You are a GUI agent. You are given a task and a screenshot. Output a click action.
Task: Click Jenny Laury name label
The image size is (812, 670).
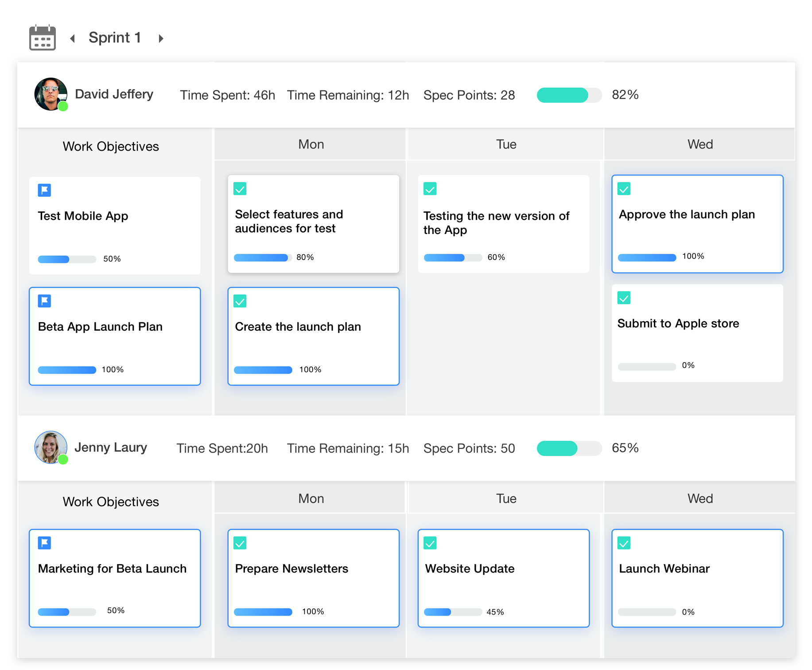tap(111, 448)
